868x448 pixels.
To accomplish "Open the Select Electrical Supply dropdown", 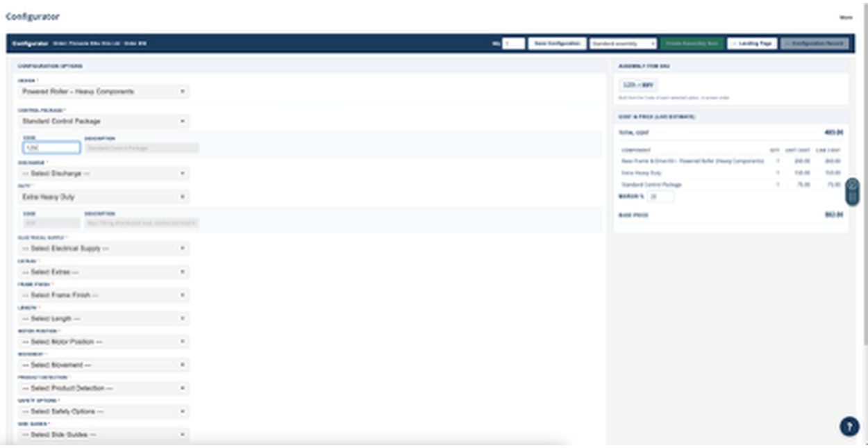I will coord(103,248).
